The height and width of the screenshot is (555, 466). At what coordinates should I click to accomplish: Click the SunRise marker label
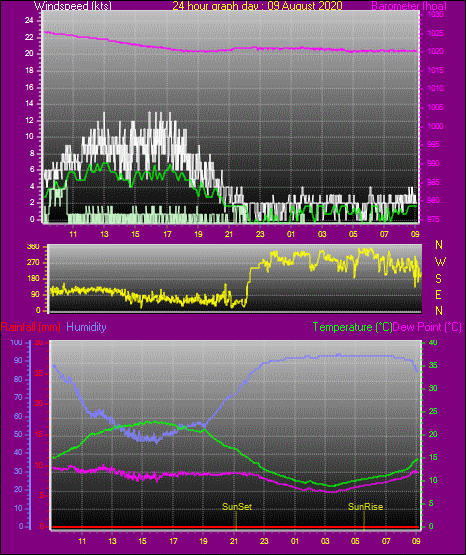[365, 507]
